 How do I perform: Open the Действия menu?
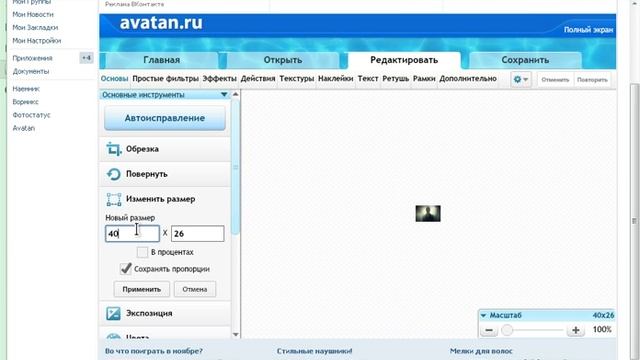point(258,78)
